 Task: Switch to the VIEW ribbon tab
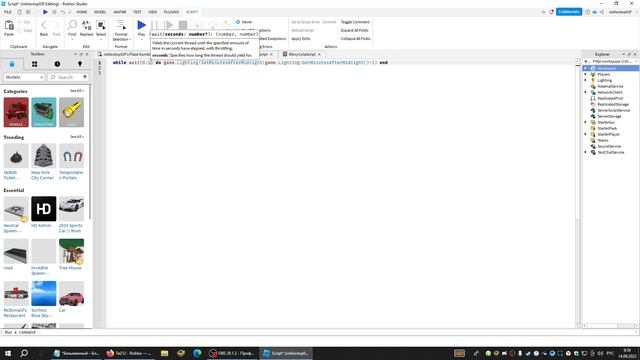[153, 12]
